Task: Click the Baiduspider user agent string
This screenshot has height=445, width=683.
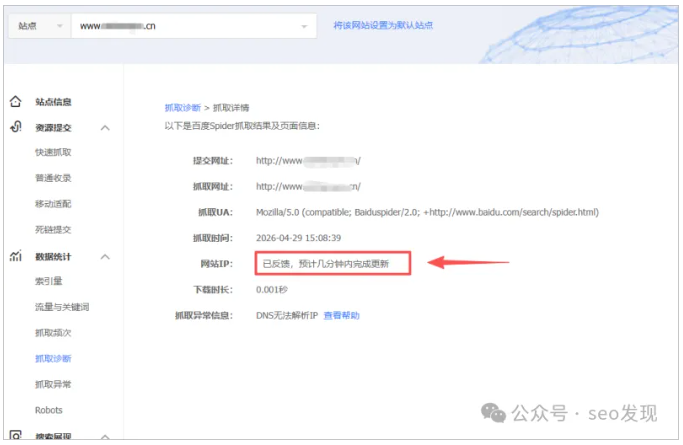Action: [x=427, y=212]
